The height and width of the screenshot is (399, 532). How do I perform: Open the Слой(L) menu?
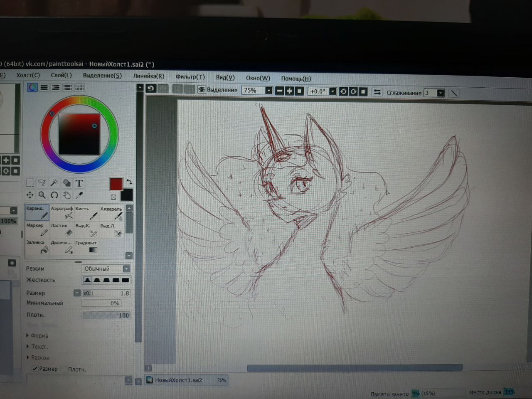61,75
